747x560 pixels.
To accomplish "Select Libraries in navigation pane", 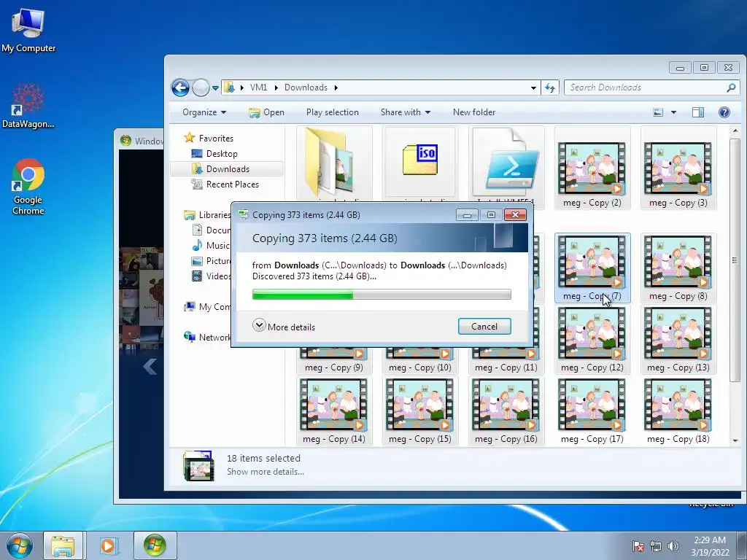I will point(208,215).
